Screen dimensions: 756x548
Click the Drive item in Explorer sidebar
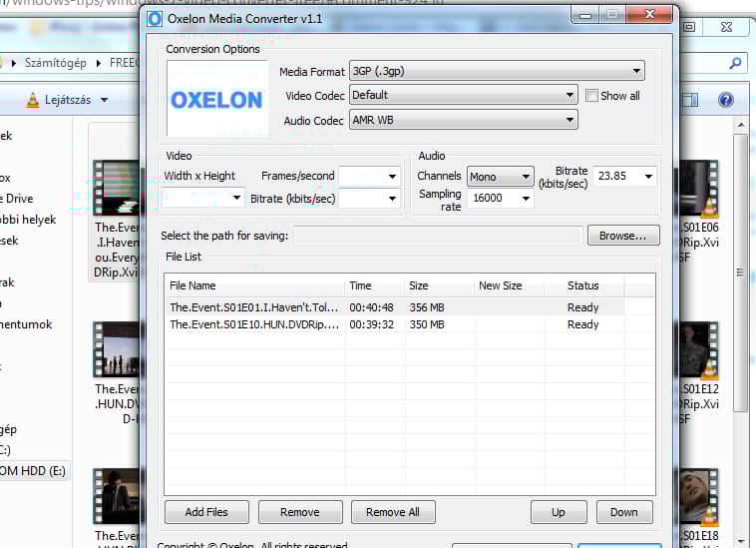tap(17, 199)
